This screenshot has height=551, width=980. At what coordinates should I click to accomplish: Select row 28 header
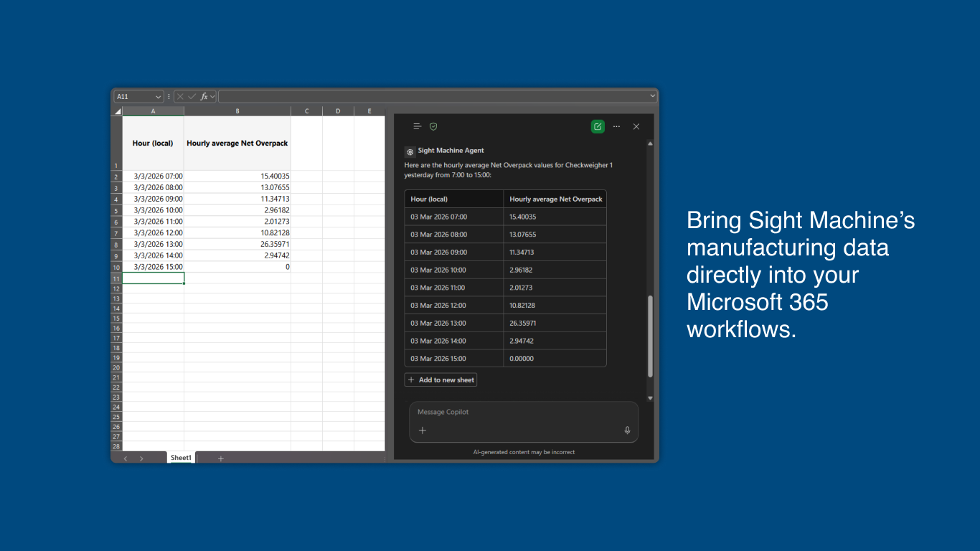[116, 446]
